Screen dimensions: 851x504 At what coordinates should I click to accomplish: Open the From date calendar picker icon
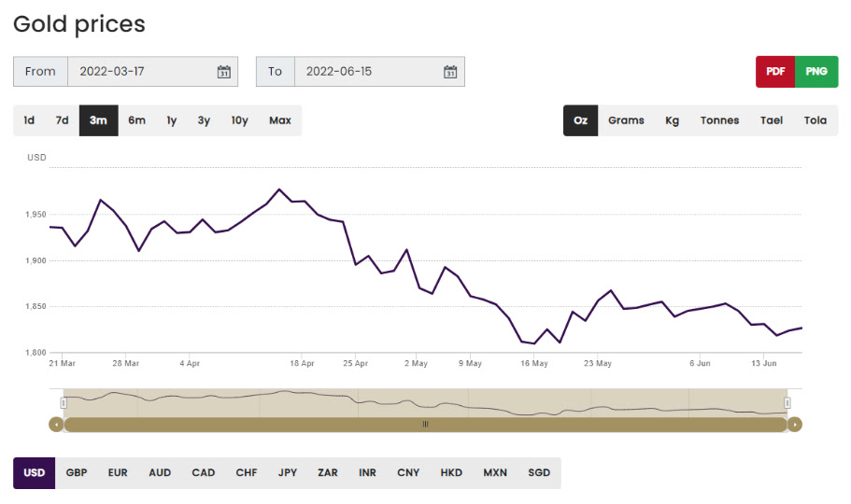(x=223, y=72)
